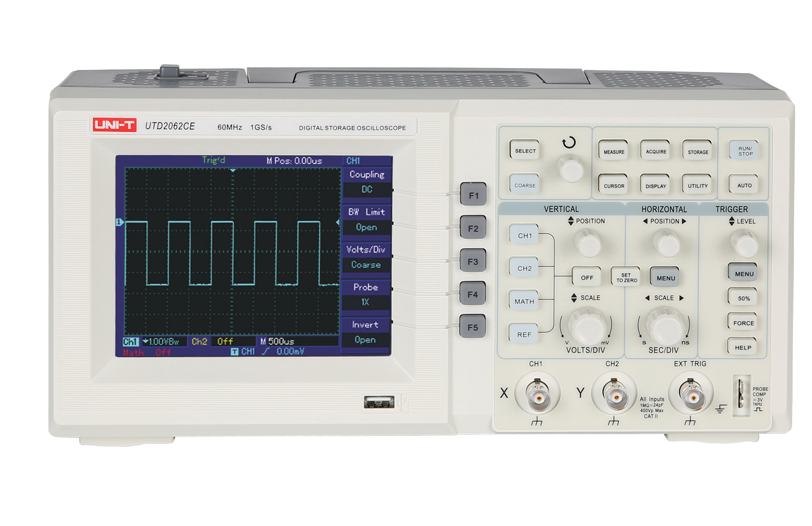Open the STORAGE menu
This screenshot has width=812, height=526.
point(697,151)
